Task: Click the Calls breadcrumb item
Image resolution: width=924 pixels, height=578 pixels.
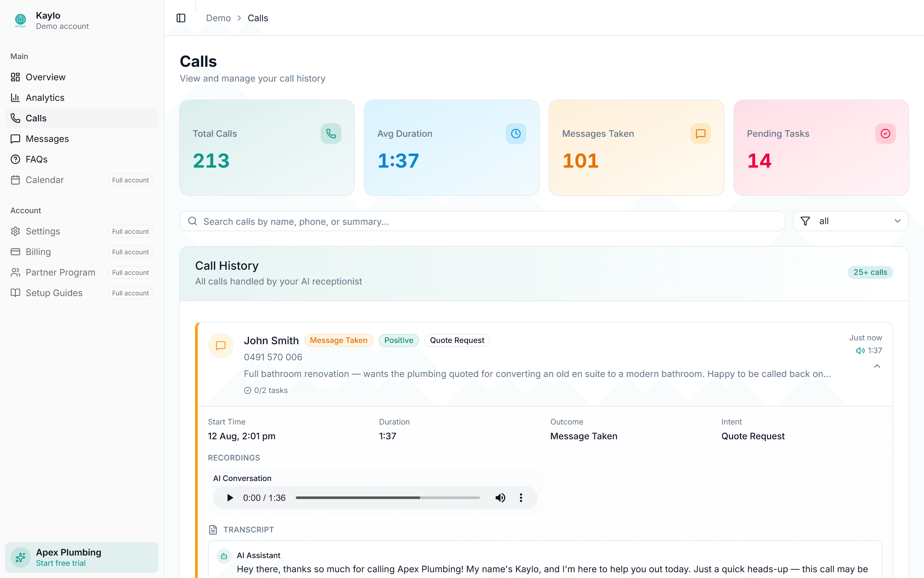Action: 258,18
